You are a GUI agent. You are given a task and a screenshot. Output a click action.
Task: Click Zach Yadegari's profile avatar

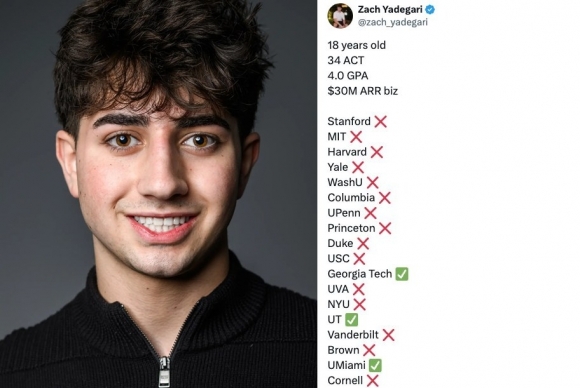point(340,16)
